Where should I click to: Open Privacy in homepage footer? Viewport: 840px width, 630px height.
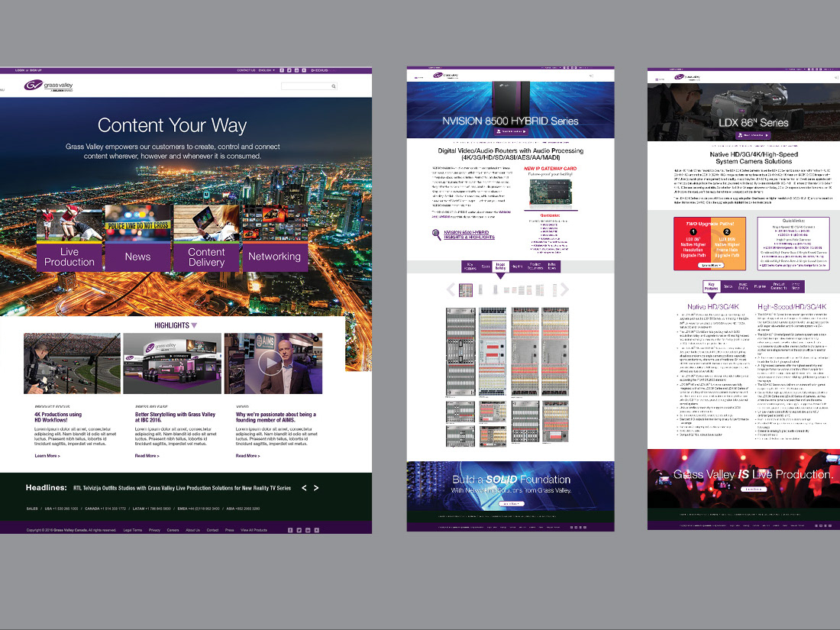[154, 530]
